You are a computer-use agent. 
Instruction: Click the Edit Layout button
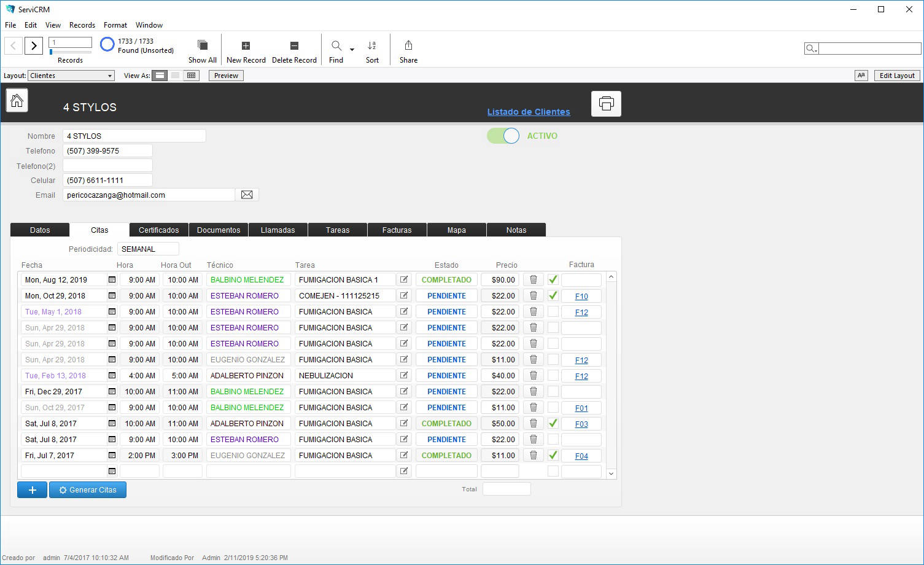(897, 76)
